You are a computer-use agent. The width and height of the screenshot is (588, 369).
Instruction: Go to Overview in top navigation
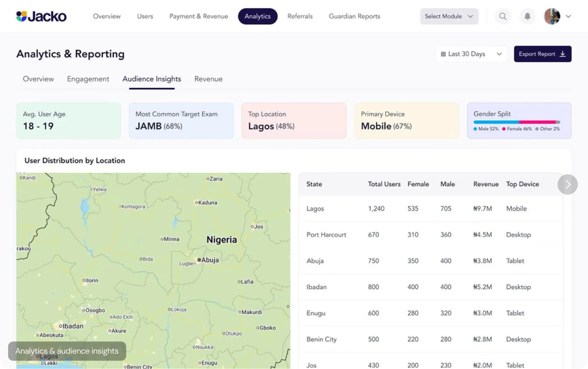click(107, 16)
